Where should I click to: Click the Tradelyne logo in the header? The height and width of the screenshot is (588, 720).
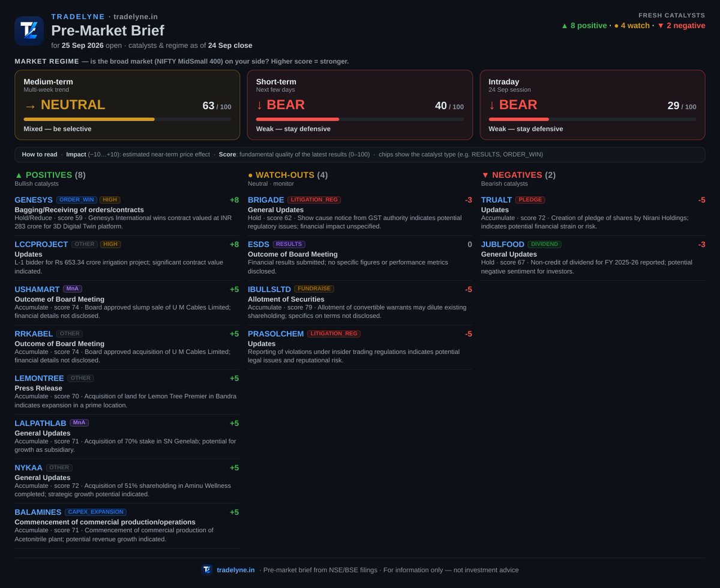coord(29,31)
